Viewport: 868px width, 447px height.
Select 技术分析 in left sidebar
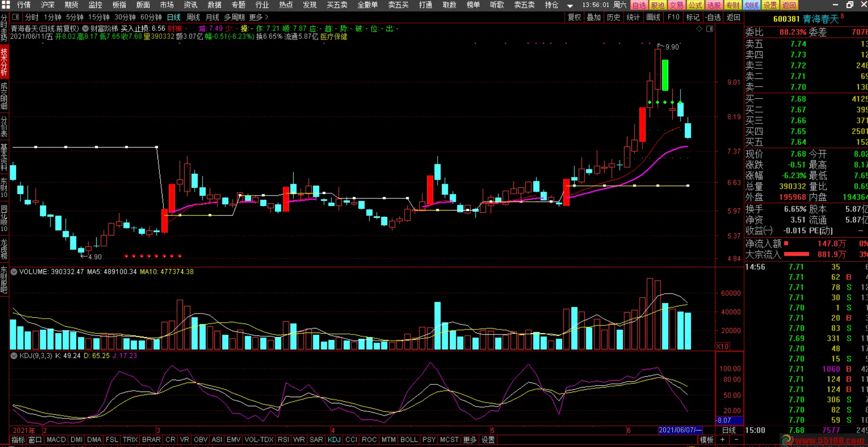click(x=4, y=63)
